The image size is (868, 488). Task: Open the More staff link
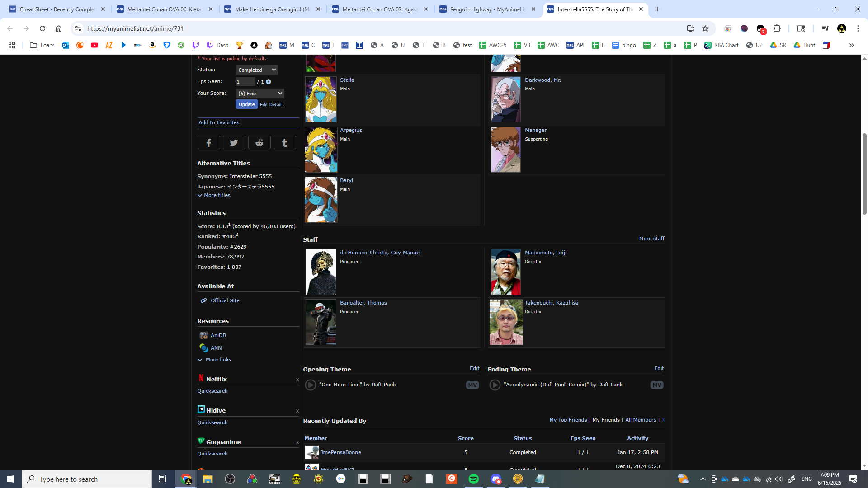651,239
